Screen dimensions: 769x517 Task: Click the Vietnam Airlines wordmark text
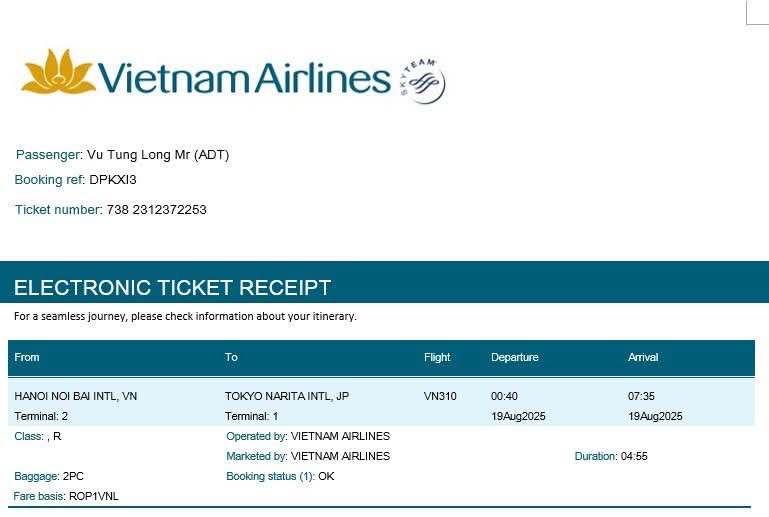(x=244, y=78)
